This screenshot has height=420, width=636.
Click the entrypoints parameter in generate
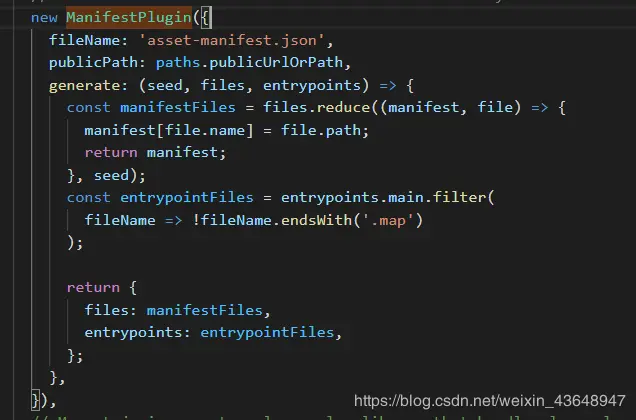(312, 86)
